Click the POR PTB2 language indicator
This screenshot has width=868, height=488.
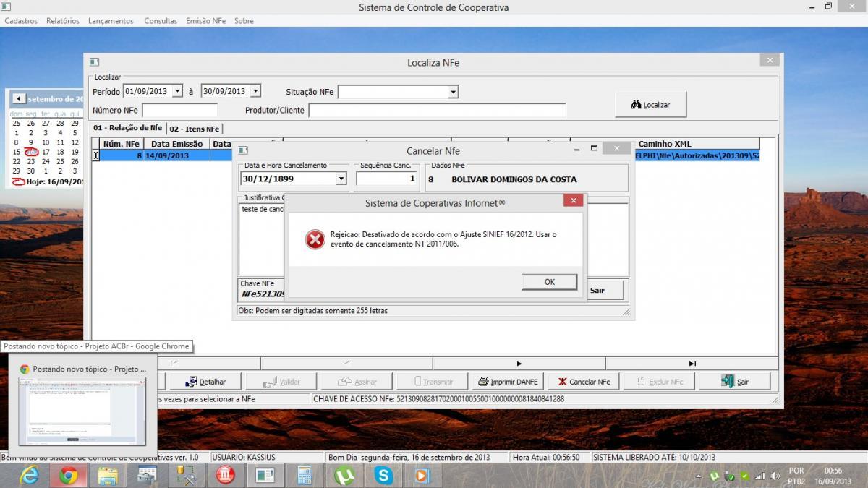(796, 476)
